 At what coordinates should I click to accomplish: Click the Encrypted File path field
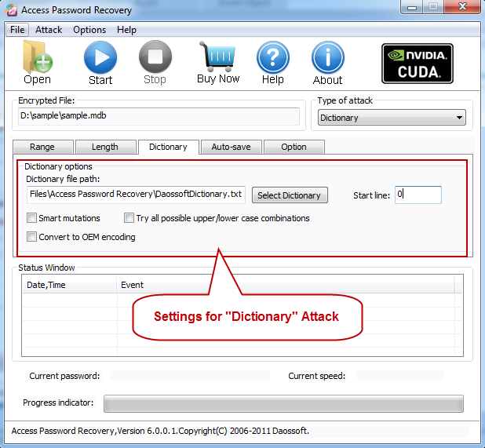(x=159, y=116)
